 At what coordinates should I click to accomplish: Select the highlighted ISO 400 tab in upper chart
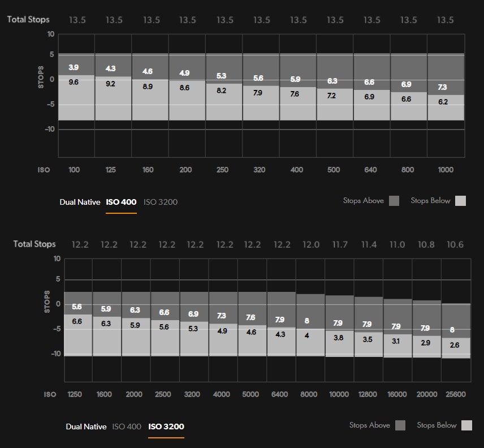point(121,202)
